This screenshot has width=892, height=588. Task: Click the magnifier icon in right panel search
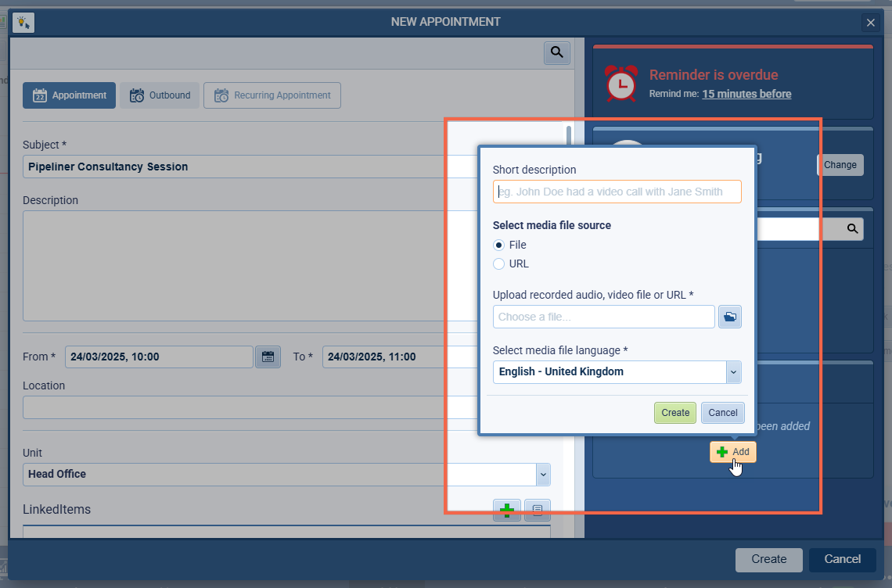(852, 229)
